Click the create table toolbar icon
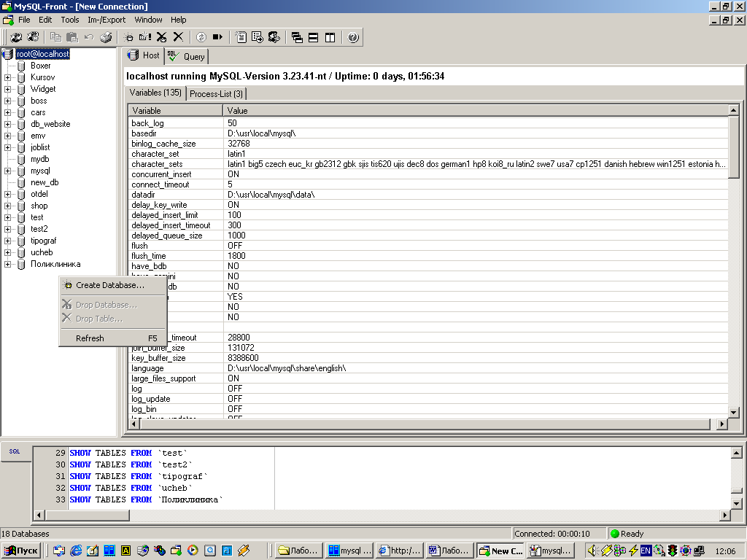The image size is (747, 560). [x=145, y=37]
